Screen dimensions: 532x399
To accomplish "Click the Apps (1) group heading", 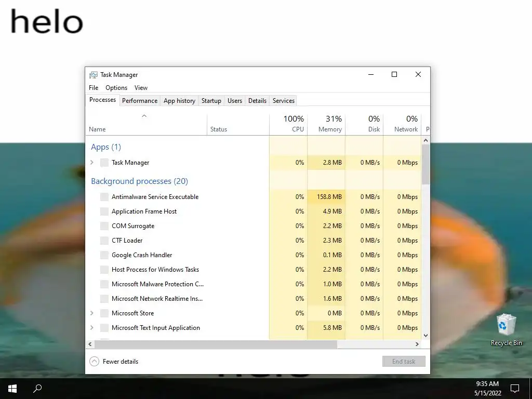I will click(106, 147).
